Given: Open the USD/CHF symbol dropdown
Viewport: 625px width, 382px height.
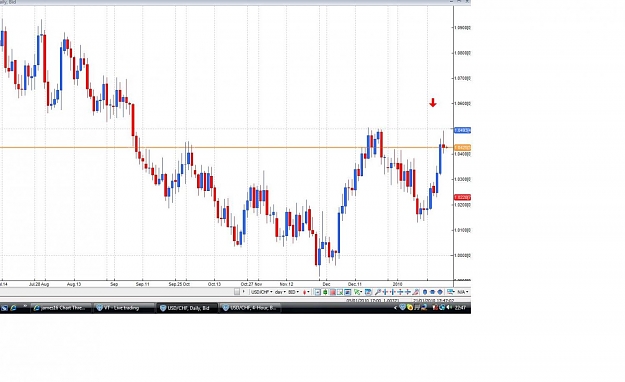Looking at the screenshot, I should [261, 292].
